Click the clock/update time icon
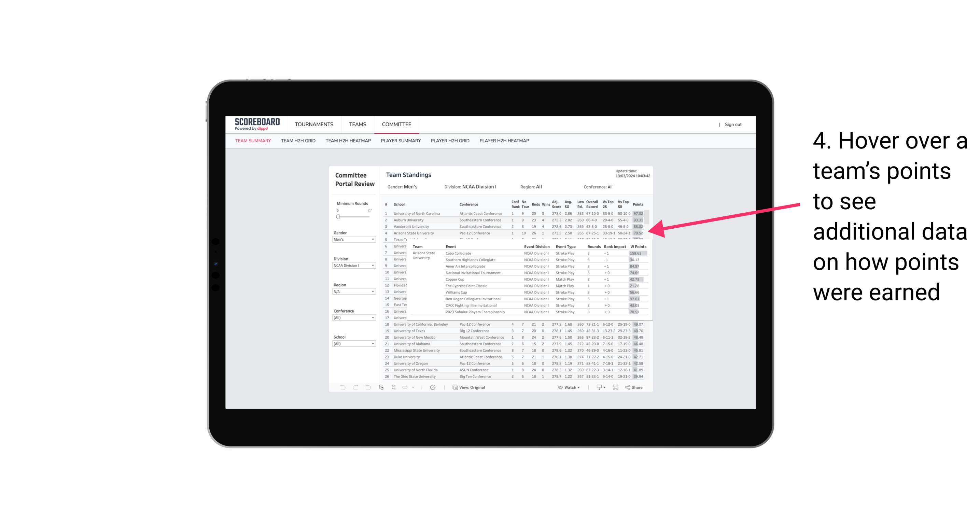This screenshot has width=980, height=527. (433, 387)
